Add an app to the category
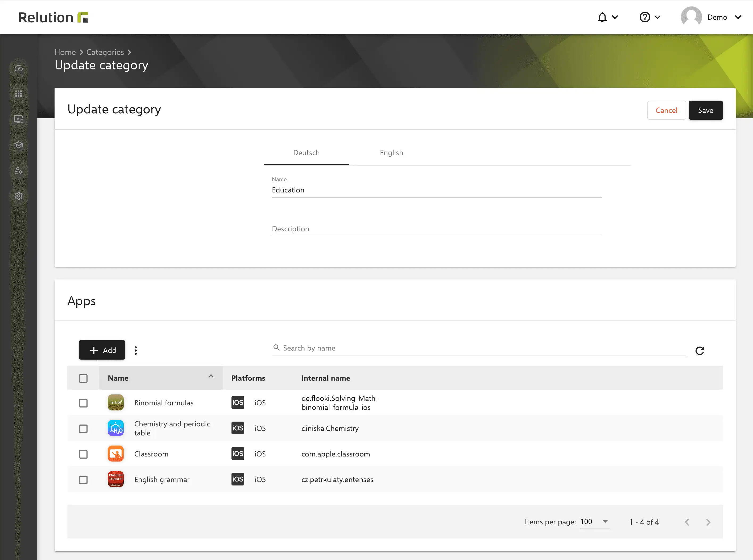 [x=102, y=350]
